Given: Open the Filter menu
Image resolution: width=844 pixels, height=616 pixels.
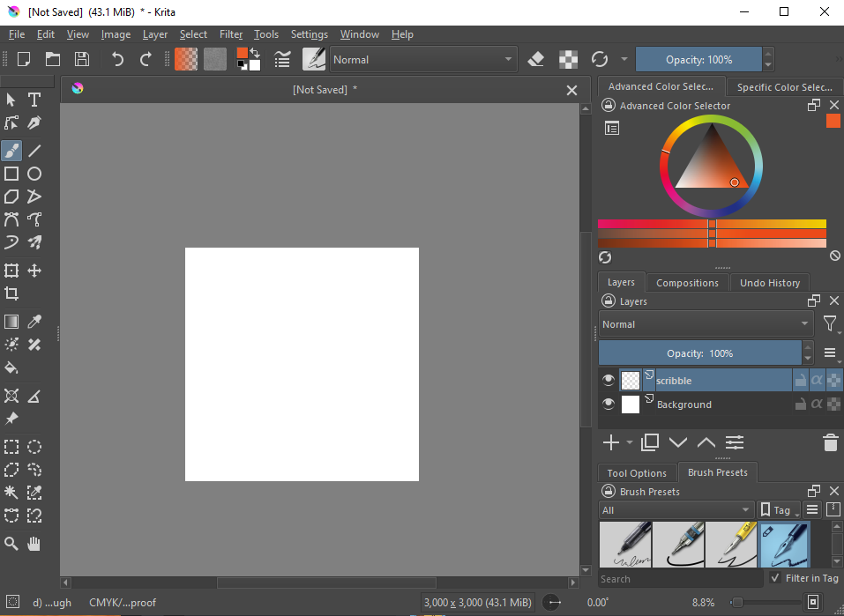Looking at the screenshot, I should [x=231, y=34].
